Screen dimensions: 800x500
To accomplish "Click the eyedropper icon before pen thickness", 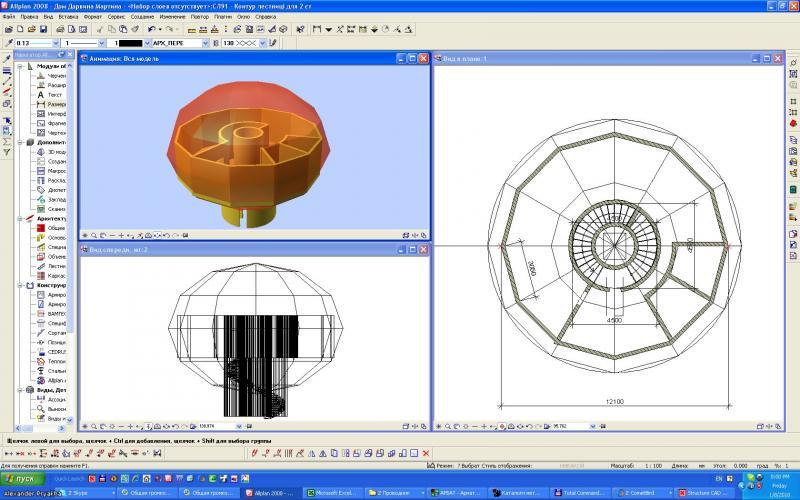I will (x=8, y=44).
